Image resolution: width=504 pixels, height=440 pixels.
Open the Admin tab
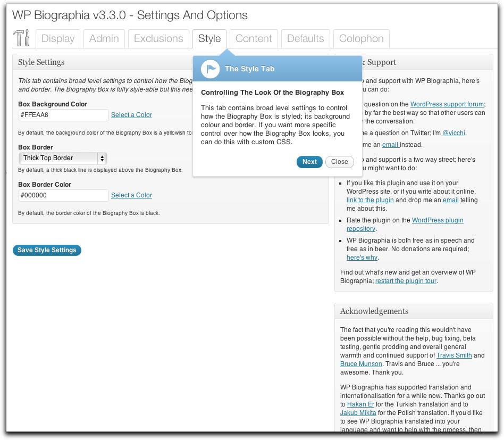(104, 39)
